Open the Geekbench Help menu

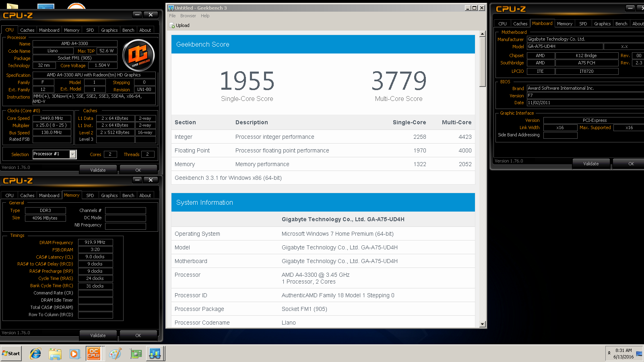click(205, 16)
